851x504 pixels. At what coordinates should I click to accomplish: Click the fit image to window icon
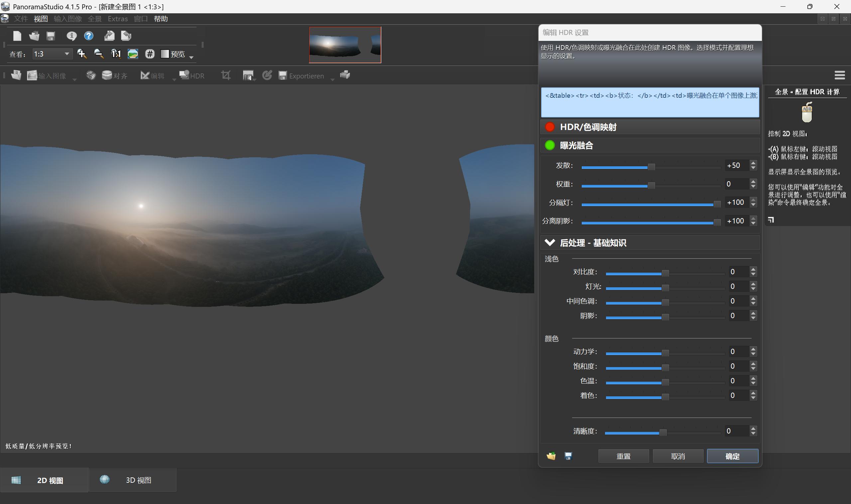(x=133, y=54)
